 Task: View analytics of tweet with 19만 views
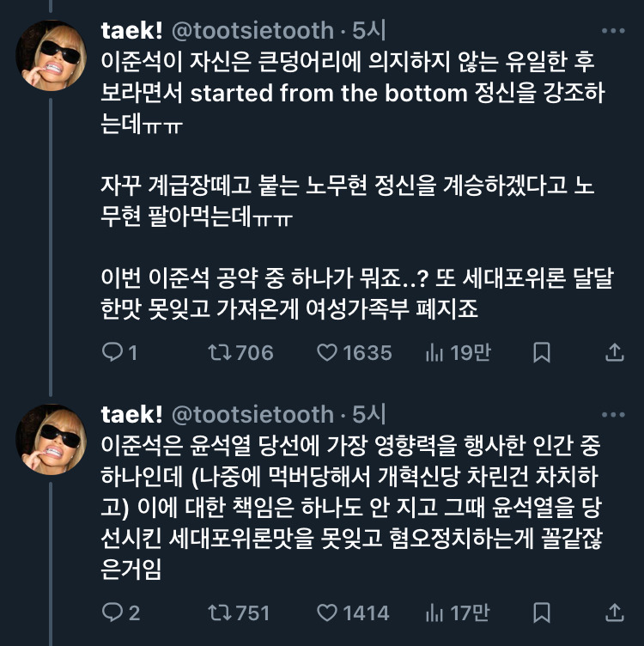(x=434, y=352)
